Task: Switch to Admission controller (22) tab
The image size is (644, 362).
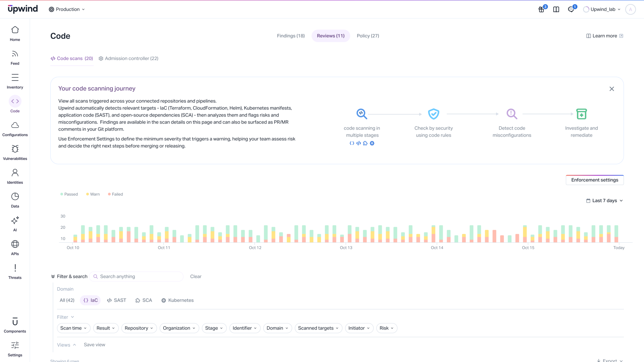Action: (129, 58)
